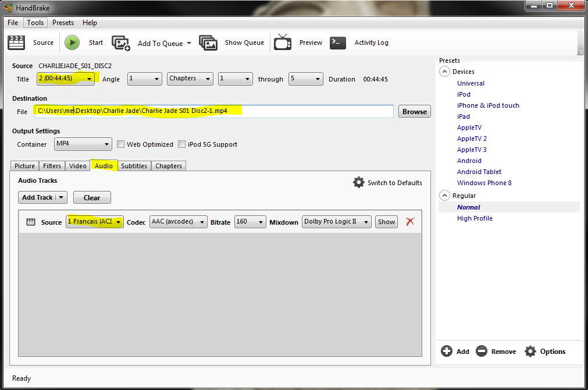The image size is (588, 390).
Task: Toggle the iPod 5G Support checkbox
Action: coord(182,144)
